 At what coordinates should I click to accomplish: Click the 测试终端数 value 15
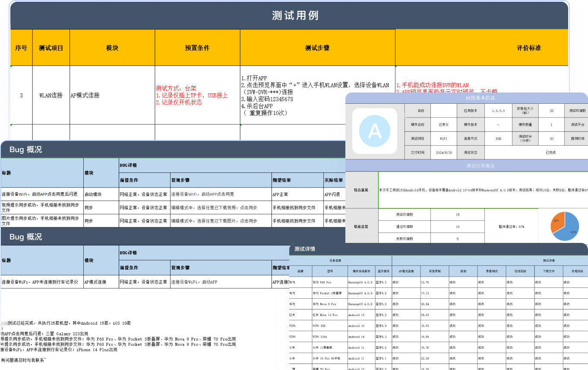point(458,214)
